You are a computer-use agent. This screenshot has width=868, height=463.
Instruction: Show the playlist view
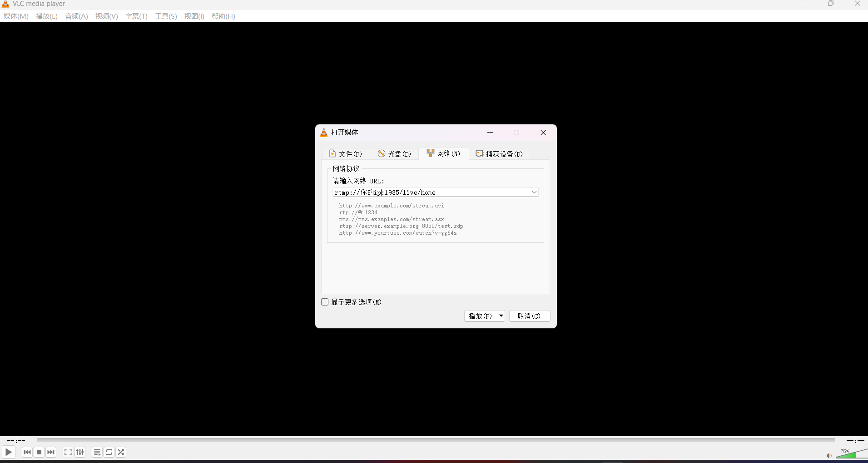click(97, 452)
